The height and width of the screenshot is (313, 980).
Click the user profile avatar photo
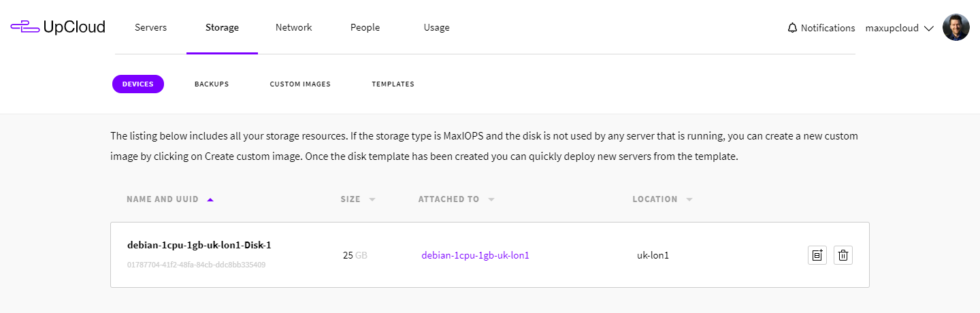coord(955,28)
